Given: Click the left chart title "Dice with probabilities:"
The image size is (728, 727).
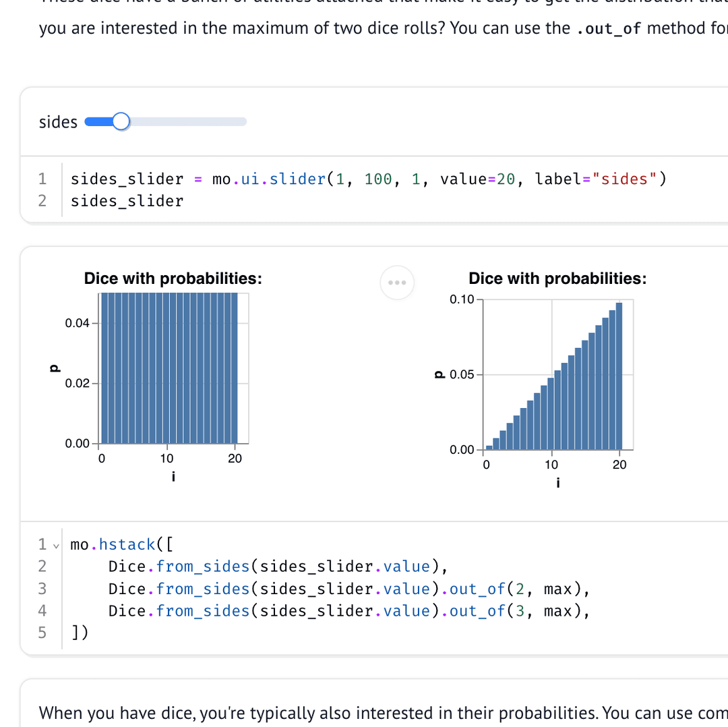Looking at the screenshot, I should click(173, 279).
